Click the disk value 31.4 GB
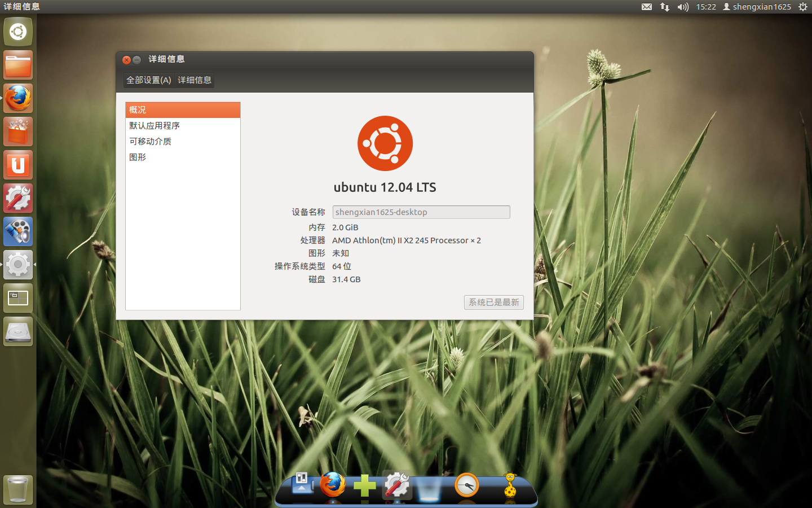This screenshot has width=812, height=508. tap(346, 279)
